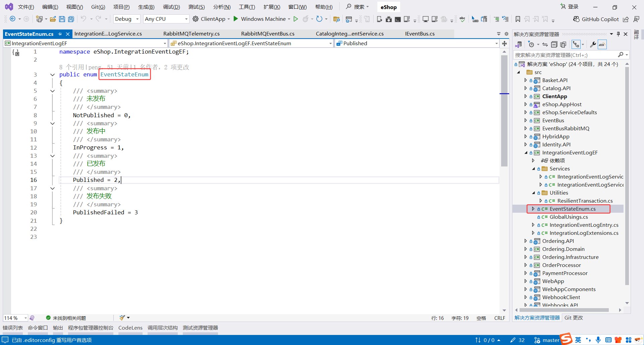Open the 工具(T) menu
Image resolution: width=644 pixels, height=345 pixels.
tap(247, 7)
